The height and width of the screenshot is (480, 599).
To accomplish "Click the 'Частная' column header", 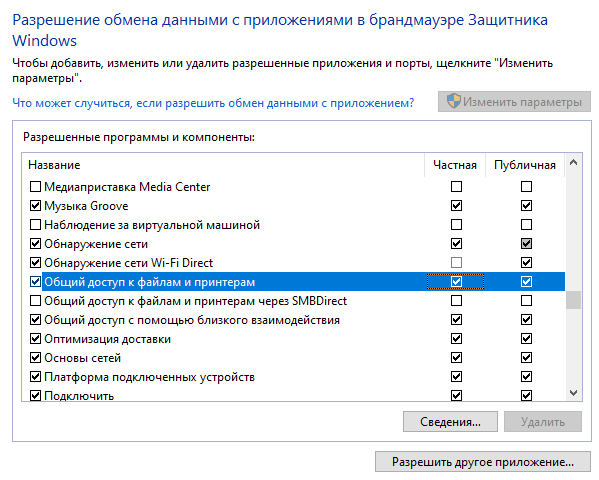I will [455, 165].
